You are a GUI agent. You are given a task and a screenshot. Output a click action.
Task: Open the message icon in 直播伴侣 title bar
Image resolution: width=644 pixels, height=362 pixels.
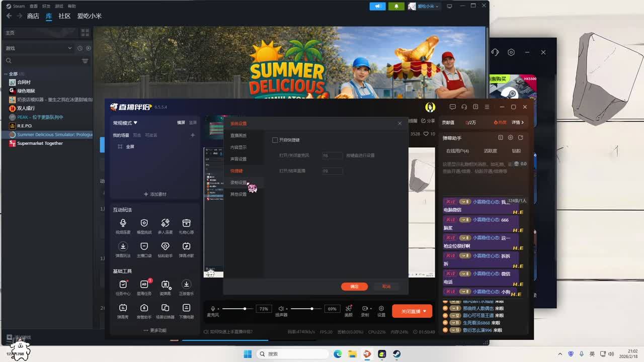(x=453, y=107)
